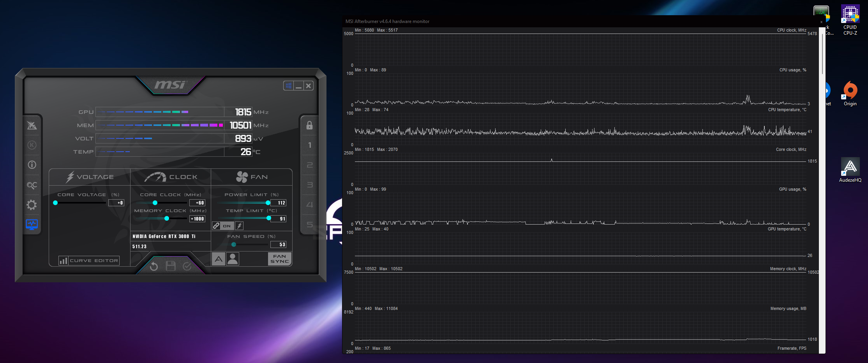Toggle the profile lock padlock icon
Screen dimensions: 868x363
(x=309, y=125)
